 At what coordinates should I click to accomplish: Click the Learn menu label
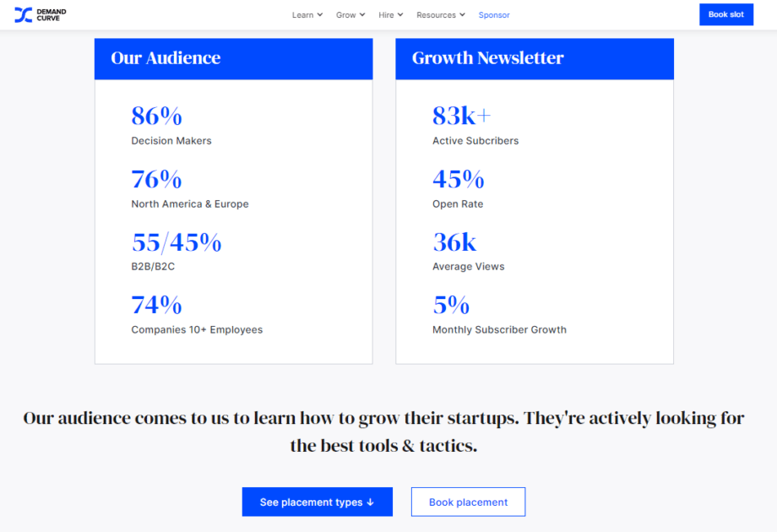coord(302,14)
